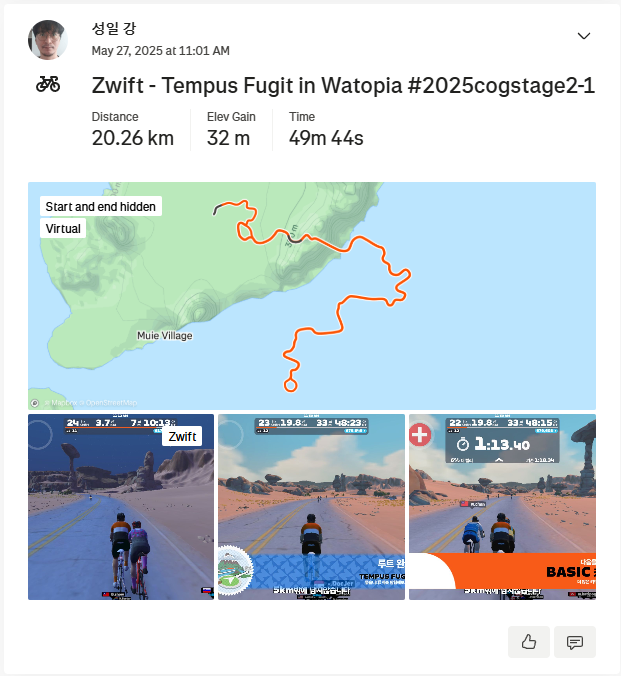Click the Virtual tag on the map
This screenshot has width=621, height=676.
coord(63,228)
